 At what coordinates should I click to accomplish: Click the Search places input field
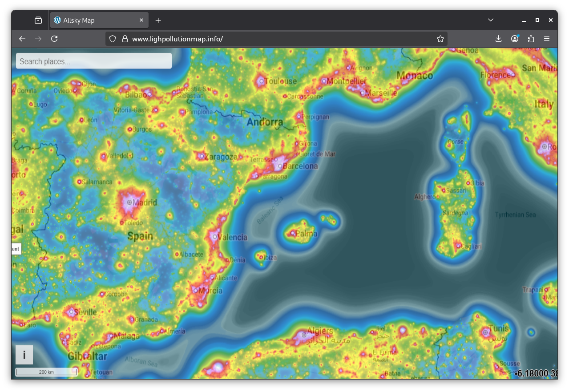pos(93,61)
